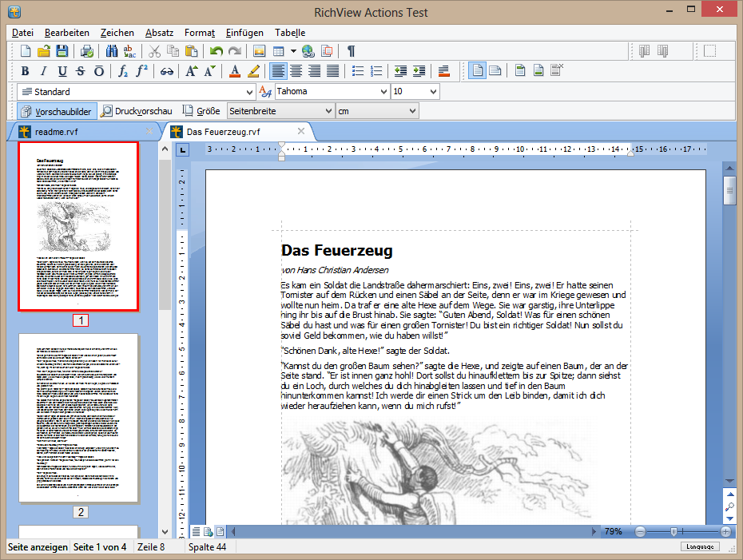
Task: Open the Tahoma font name dropdown
Action: coord(383,92)
